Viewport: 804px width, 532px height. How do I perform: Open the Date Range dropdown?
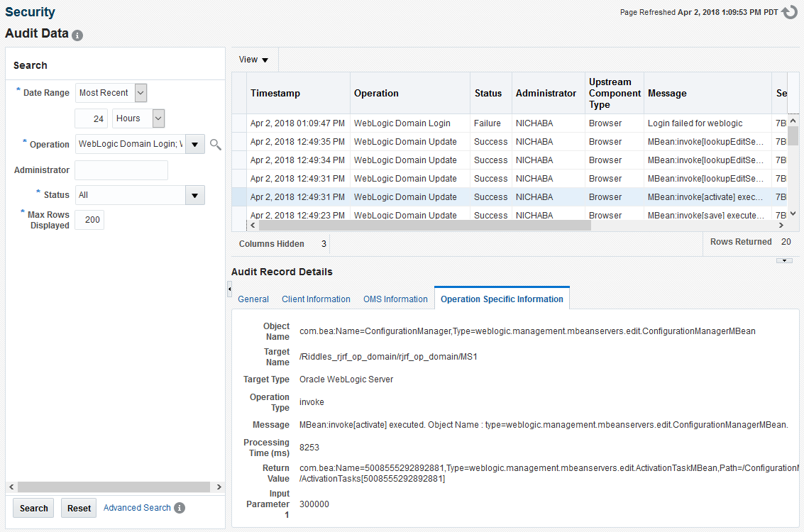point(141,93)
